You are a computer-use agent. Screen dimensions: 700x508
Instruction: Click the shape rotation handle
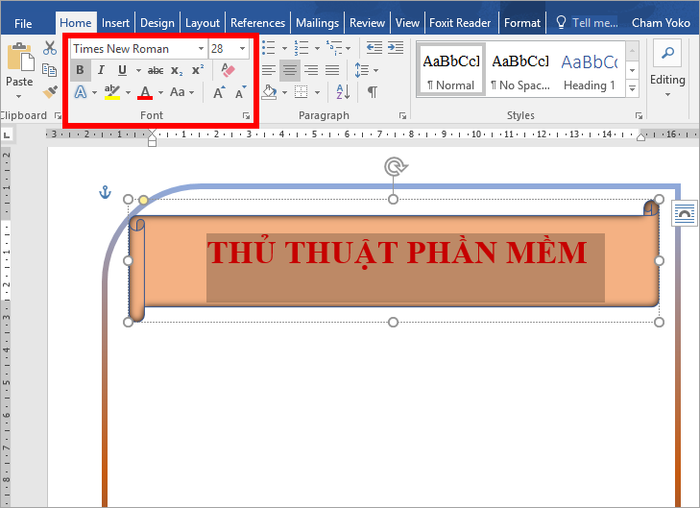(x=395, y=167)
